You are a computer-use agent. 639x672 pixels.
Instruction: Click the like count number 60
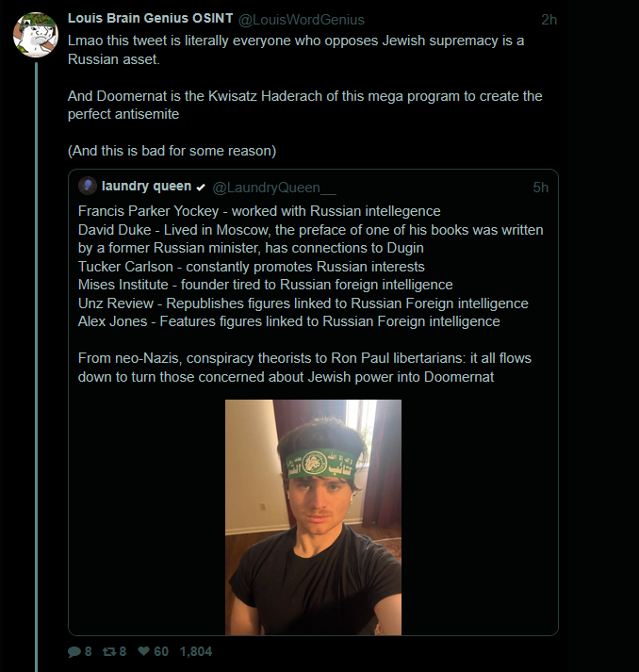[x=161, y=652]
